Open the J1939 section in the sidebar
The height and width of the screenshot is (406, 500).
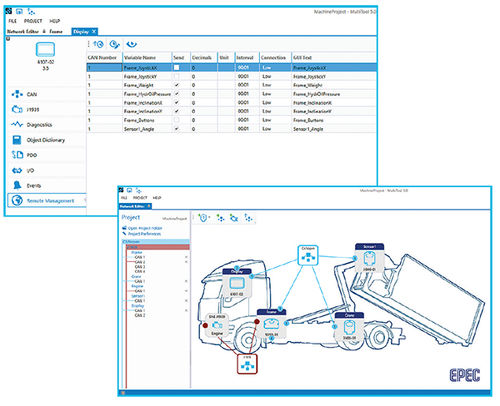(46, 109)
